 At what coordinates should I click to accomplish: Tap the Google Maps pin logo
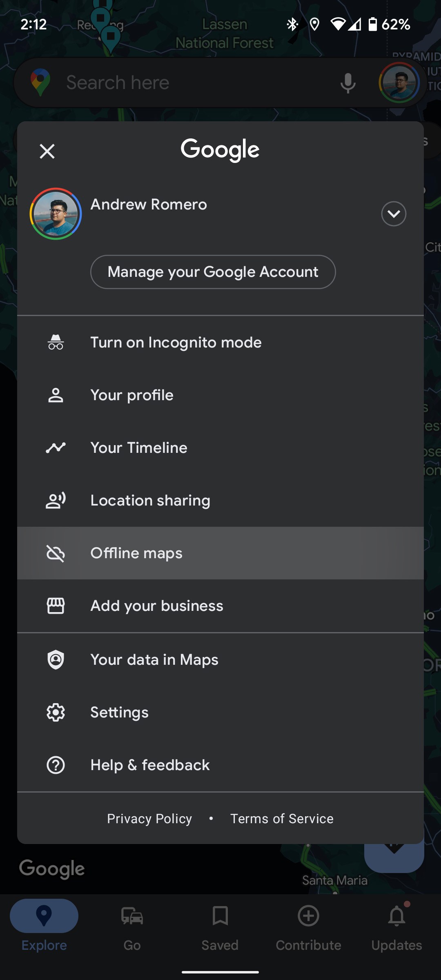40,83
